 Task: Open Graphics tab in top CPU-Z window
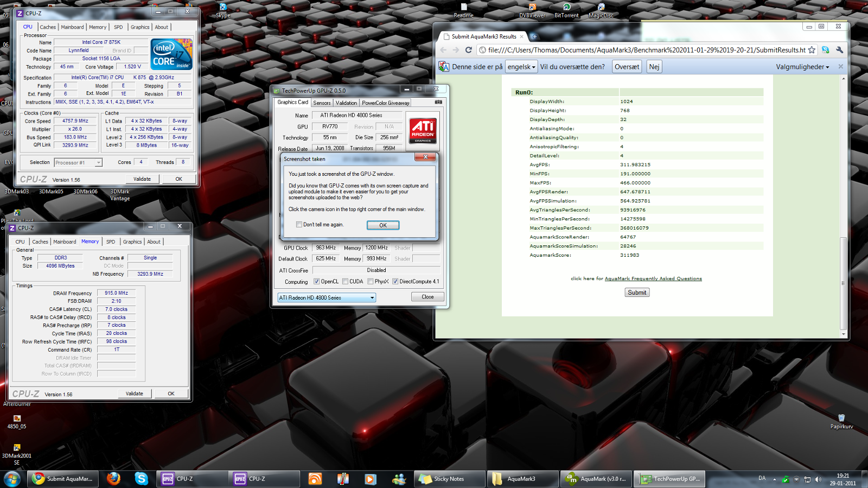(x=140, y=27)
